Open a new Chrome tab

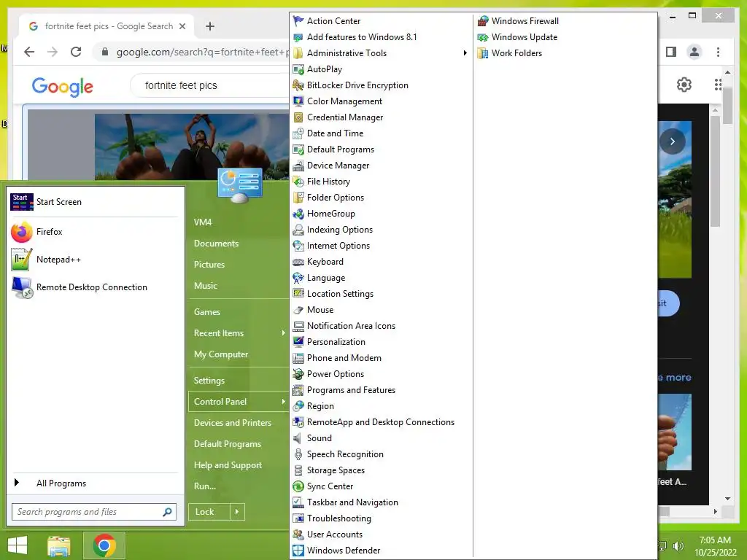click(x=210, y=26)
